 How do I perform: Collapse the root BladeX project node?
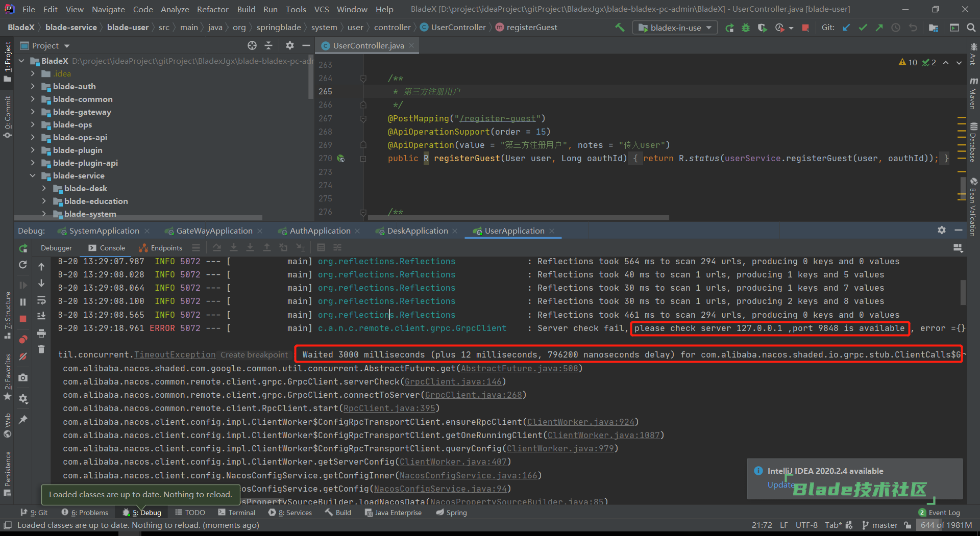coord(21,61)
